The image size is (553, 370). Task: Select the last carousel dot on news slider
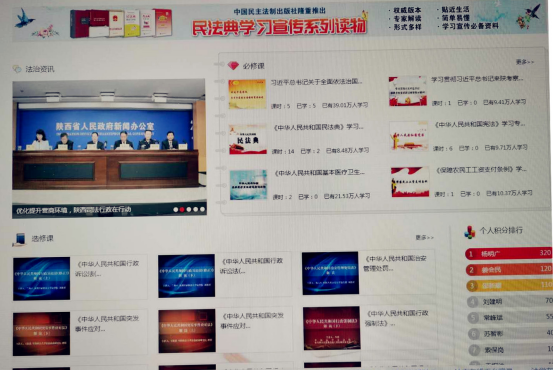tap(202, 210)
